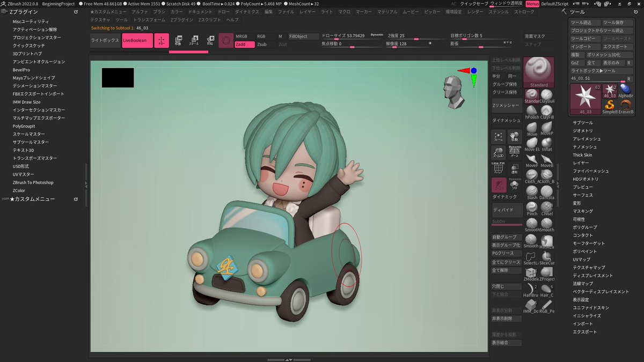Screen dimensions: 644x362
Task: Select the large Standard brush thumbnail
Action: 539,72
